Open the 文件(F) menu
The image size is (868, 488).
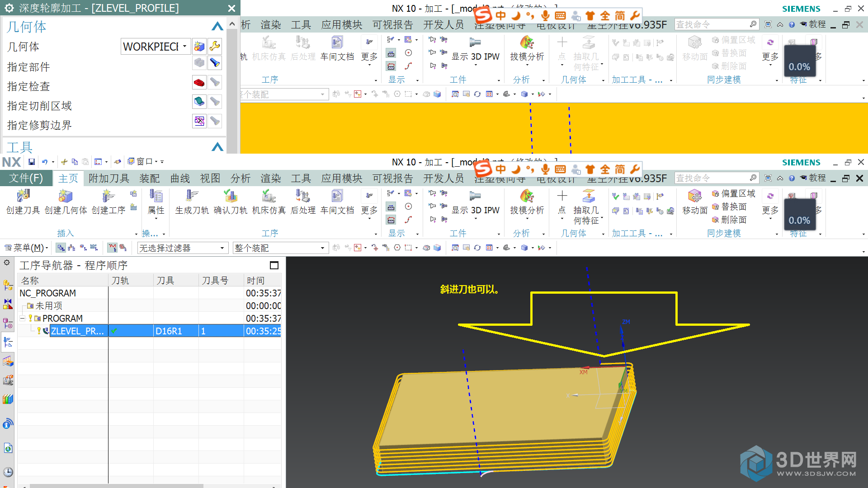(x=26, y=178)
